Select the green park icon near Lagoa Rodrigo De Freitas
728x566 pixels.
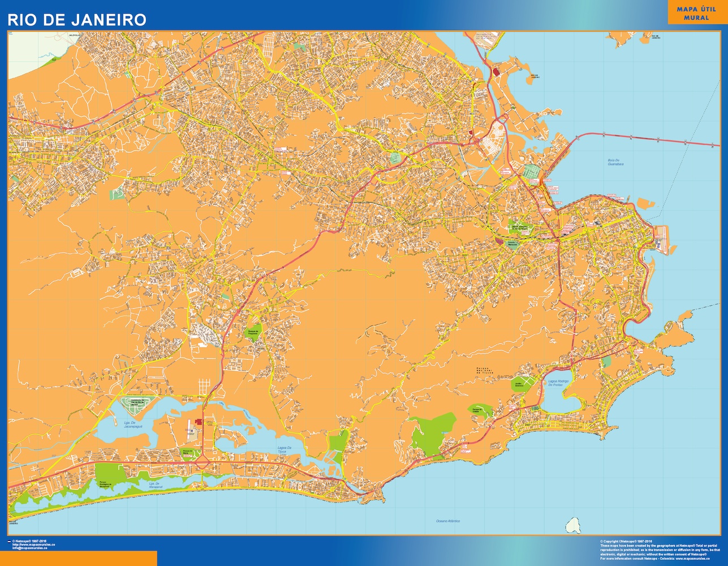(535, 409)
